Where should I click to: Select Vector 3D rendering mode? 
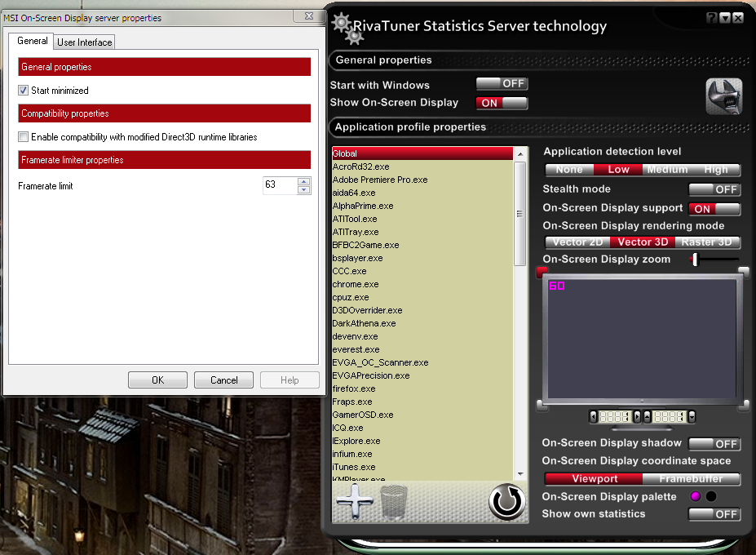pyautogui.click(x=643, y=242)
